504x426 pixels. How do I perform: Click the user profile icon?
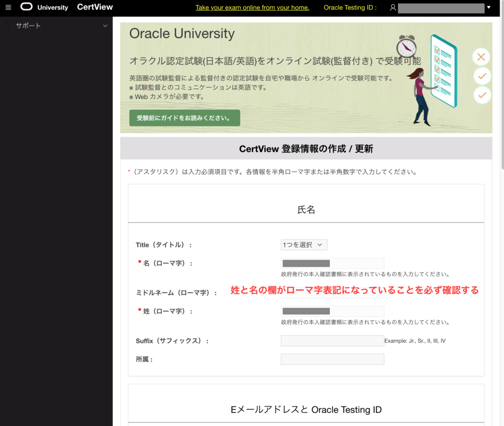(x=393, y=7)
